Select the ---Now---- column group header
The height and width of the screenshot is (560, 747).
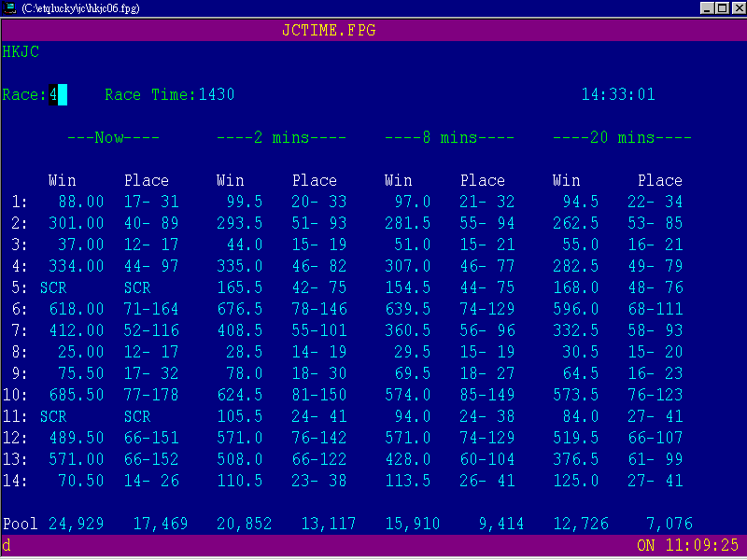pos(113,137)
